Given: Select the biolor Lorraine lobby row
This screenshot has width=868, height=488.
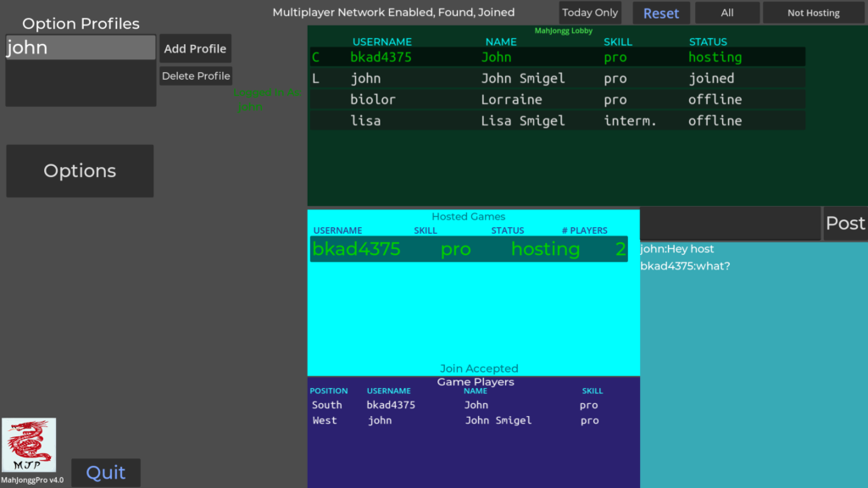Looking at the screenshot, I should tap(557, 100).
